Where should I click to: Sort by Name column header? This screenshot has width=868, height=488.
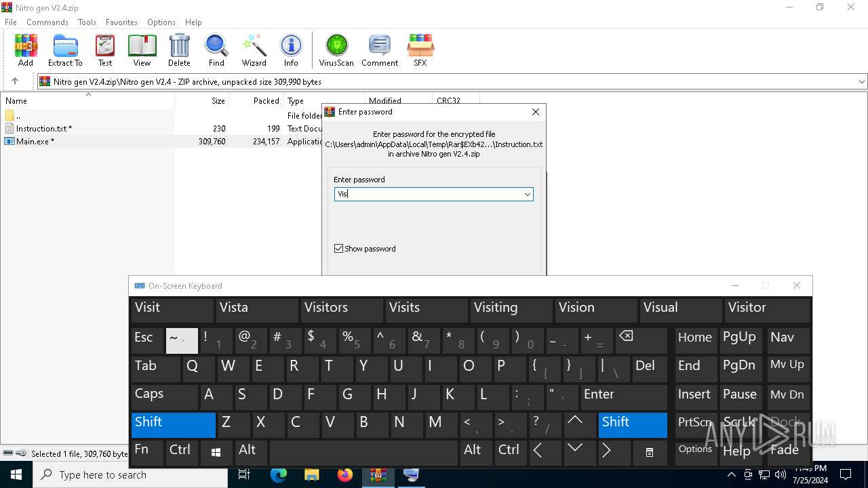coord(87,100)
